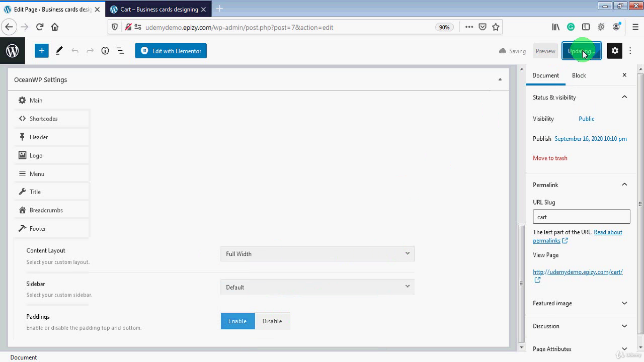644x362 pixels.
Task: Click the Redo arrow icon
Action: coord(90,51)
